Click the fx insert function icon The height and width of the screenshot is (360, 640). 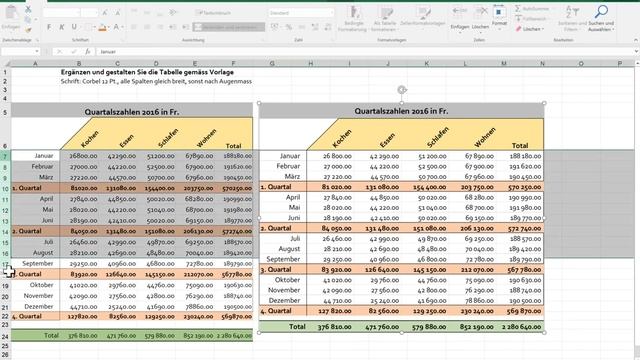[x=87, y=52]
